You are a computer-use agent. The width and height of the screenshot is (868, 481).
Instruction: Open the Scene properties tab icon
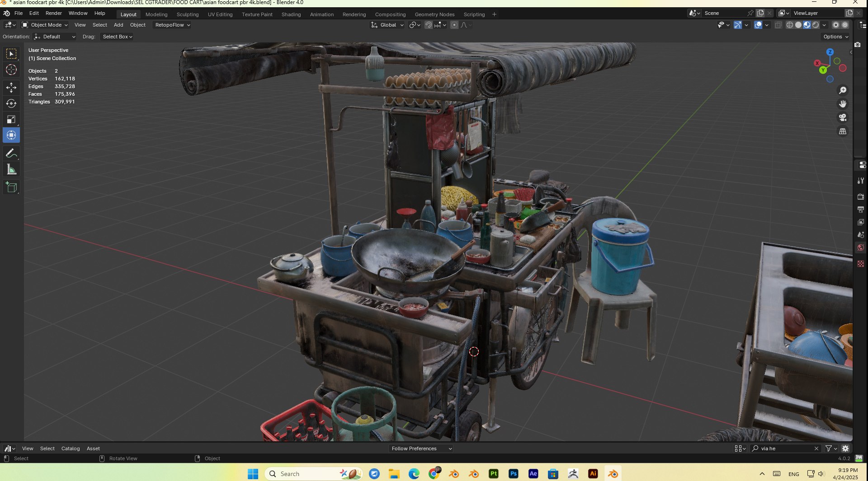pos(861,234)
